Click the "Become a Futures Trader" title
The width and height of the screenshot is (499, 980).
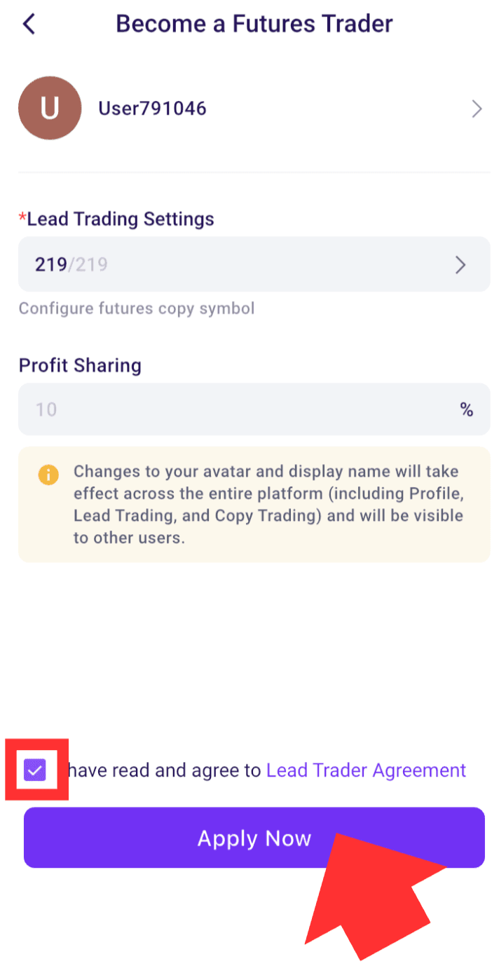pos(254,23)
